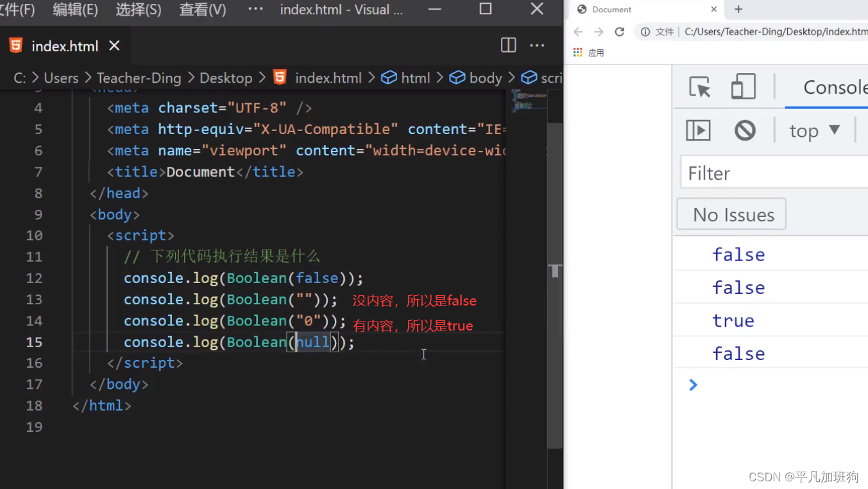This screenshot has height=489, width=868.
Task: Click the browser forward arrow
Action: [x=599, y=31]
